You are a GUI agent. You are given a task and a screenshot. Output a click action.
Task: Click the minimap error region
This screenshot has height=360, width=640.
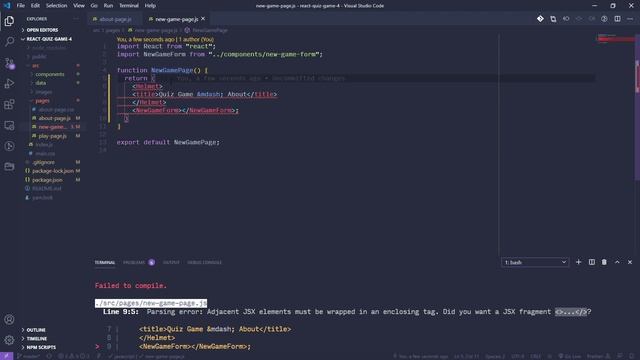click(x=616, y=39)
